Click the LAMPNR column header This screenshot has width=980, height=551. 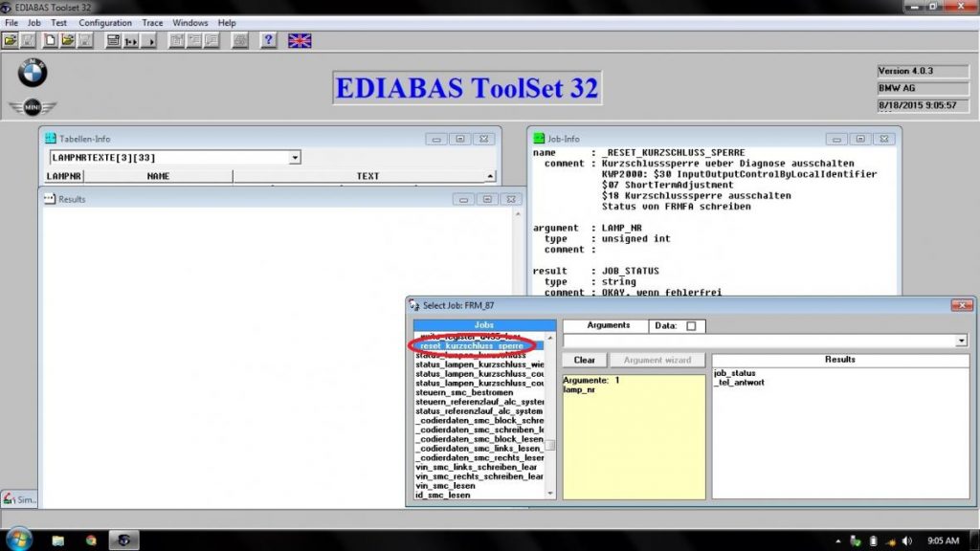click(64, 176)
